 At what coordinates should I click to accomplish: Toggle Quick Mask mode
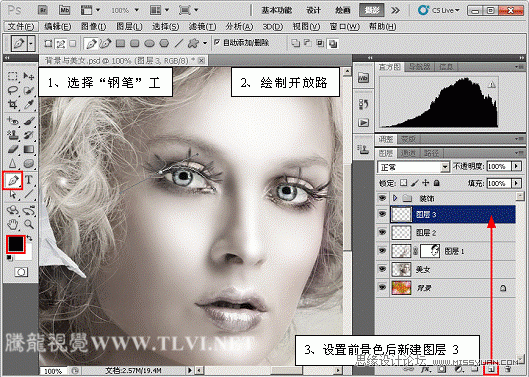[21, 272]
